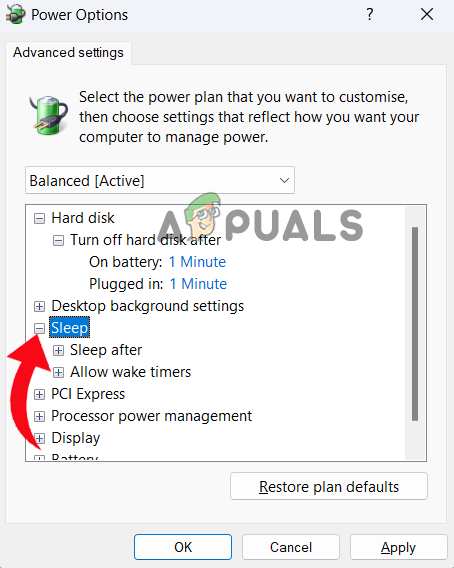Viewport: 454px width, 568px height.
Task: Click the On battery 1 Minute value
Action: [197, 262]
